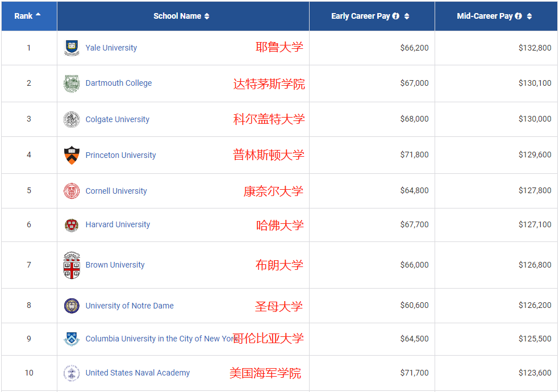Click the Princeton University shield logo

(x=72, y=155)
